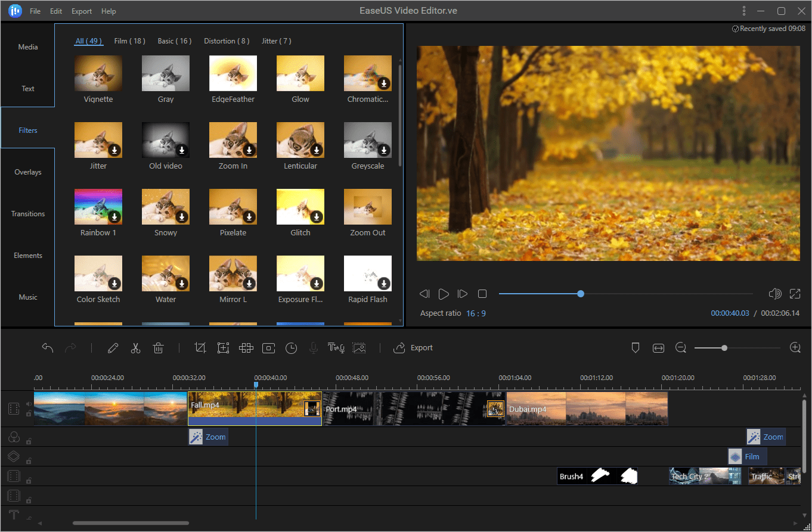Toggle the preview volume speaker icon
Screen dimensions: 812x532
click(x=775, y=294)
